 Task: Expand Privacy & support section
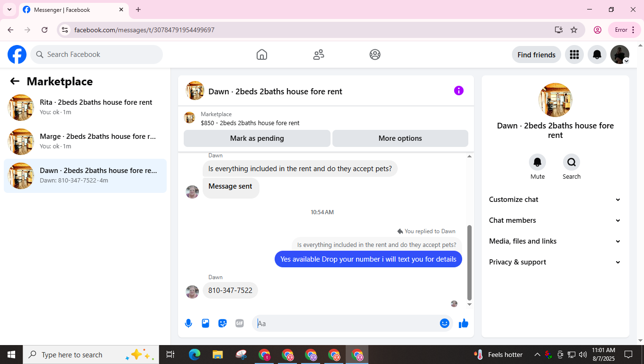point(555,262)
